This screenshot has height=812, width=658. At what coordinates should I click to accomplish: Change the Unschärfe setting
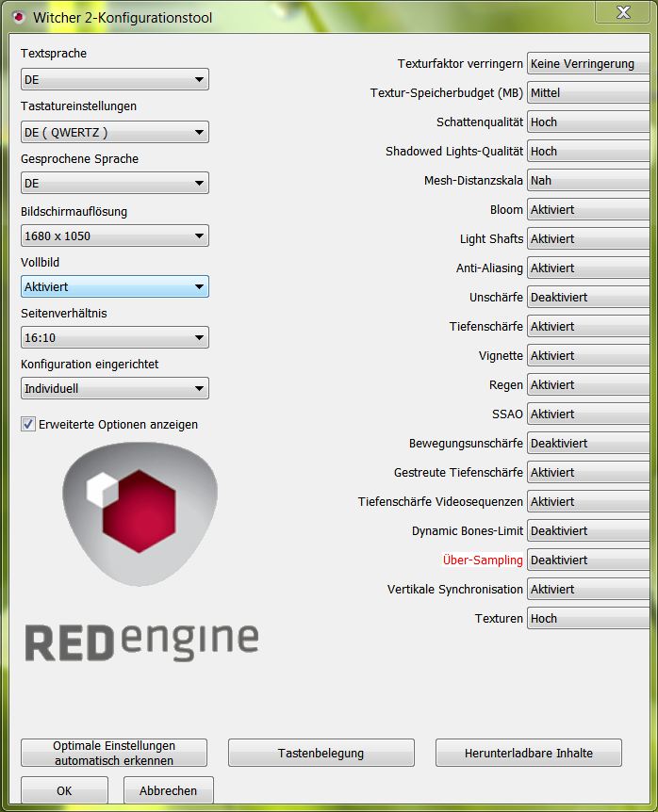[588, 298]
